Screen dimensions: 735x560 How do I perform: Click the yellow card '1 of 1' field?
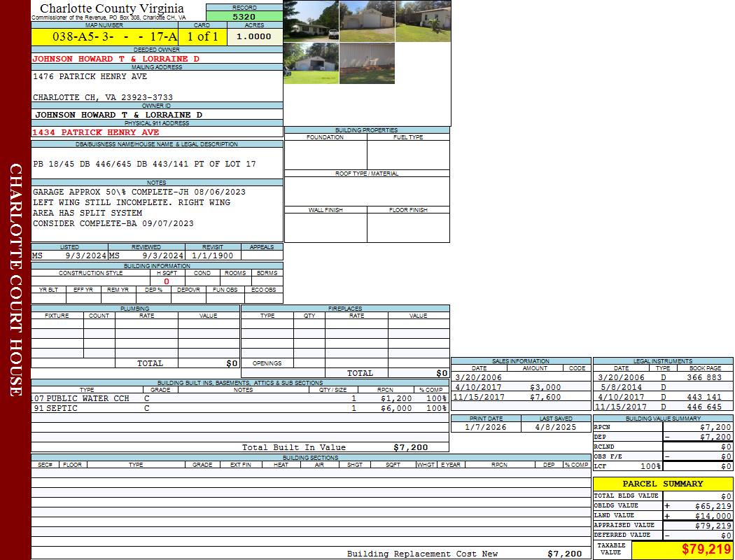click(x=202, y=36)
